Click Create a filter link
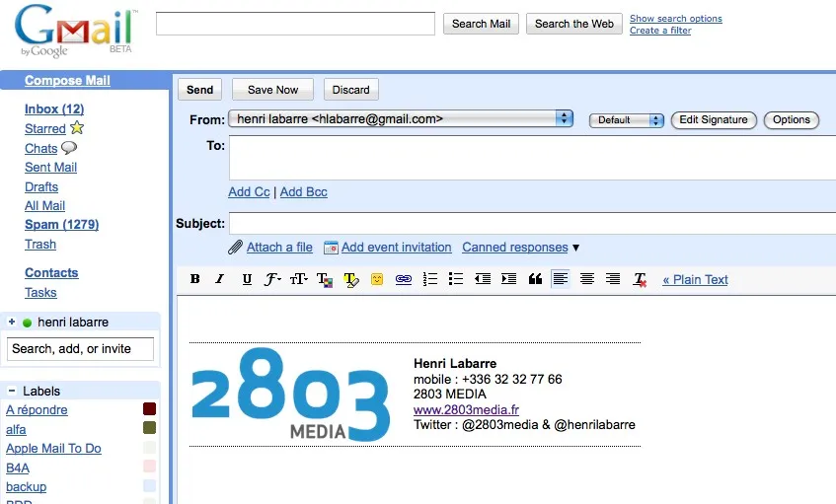This screenshot has width=836, height=504. (x=660, y=31)
